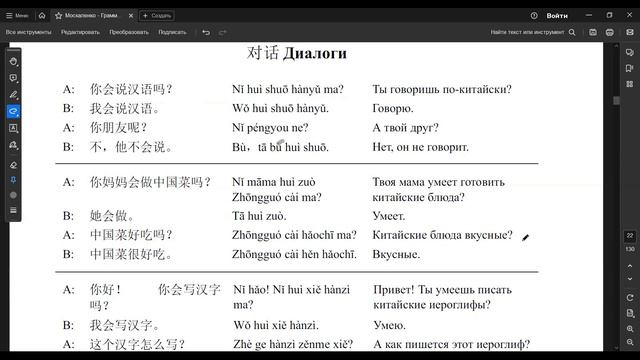This screenshot has height=360, width=640.
Task: Click the Chinese line 我会写汉字。
Action: 124,325
